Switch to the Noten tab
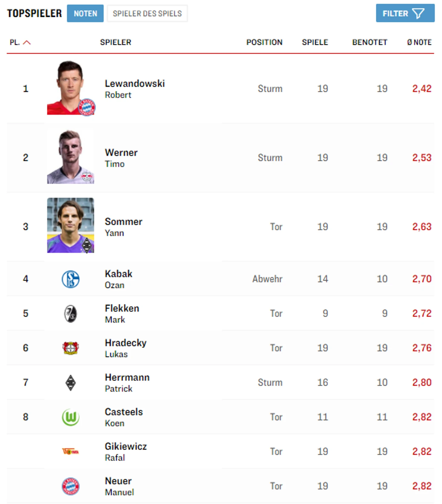 coord(85,13)
